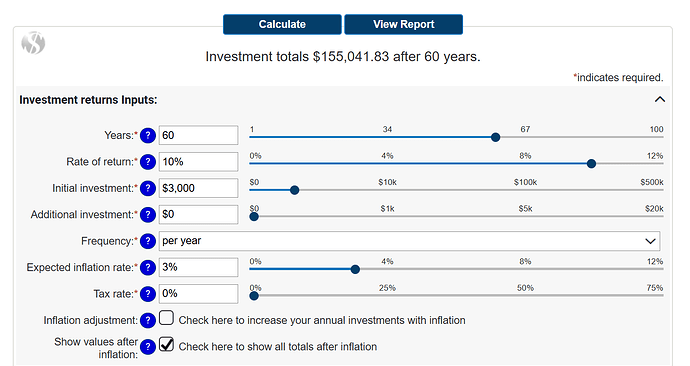Click the '$5k' mark on Additional investment slider
Screen dimensions: 690x366
coord(525,209)
